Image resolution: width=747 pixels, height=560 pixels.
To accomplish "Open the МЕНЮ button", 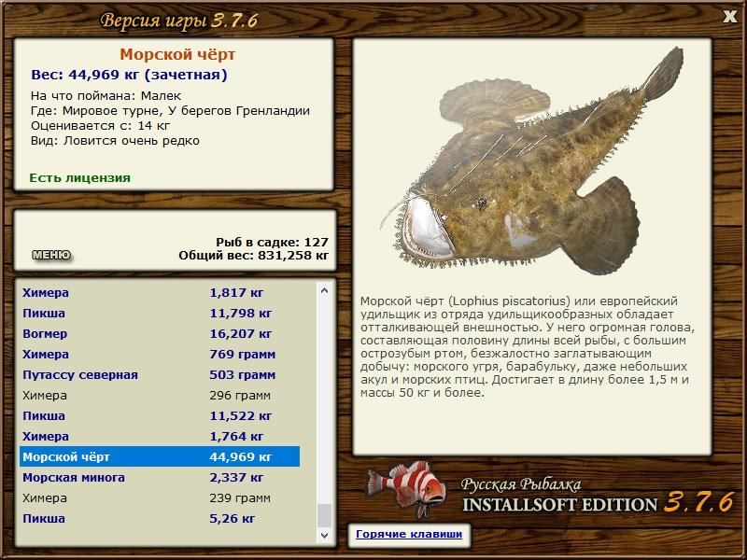I will pyautogui.click(x=51, y=255).
